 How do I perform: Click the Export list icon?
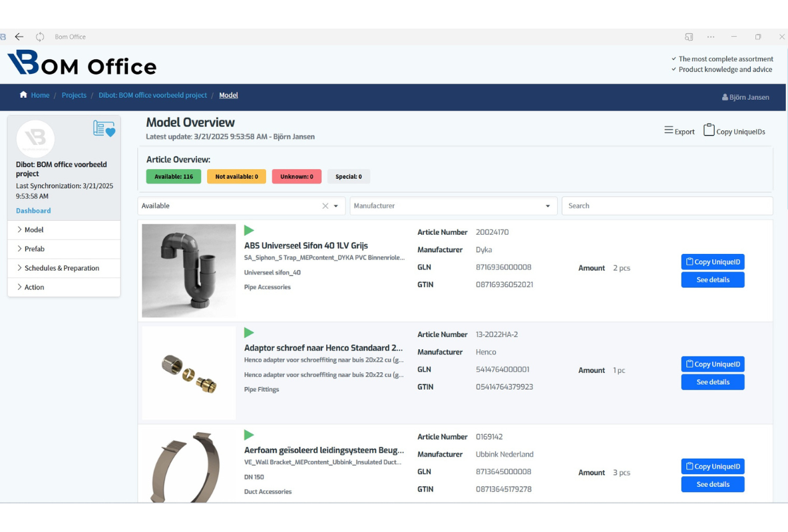tap(668, 130)
